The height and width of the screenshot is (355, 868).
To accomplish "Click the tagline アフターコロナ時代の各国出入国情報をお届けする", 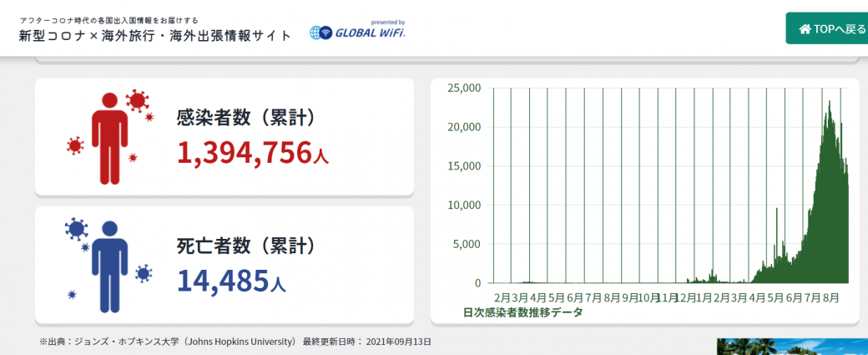I will 109,21.
